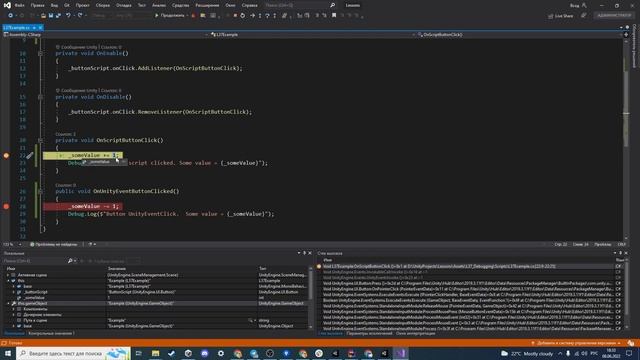Switch to the Контрольные значения tab
This screenshot has width=640, height=360.
point(51,333)
